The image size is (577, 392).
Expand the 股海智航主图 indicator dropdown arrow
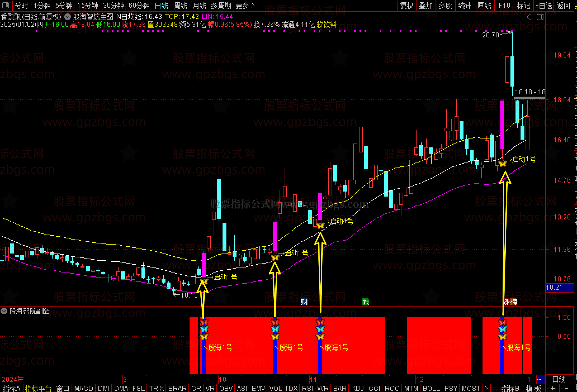(67, 17)
